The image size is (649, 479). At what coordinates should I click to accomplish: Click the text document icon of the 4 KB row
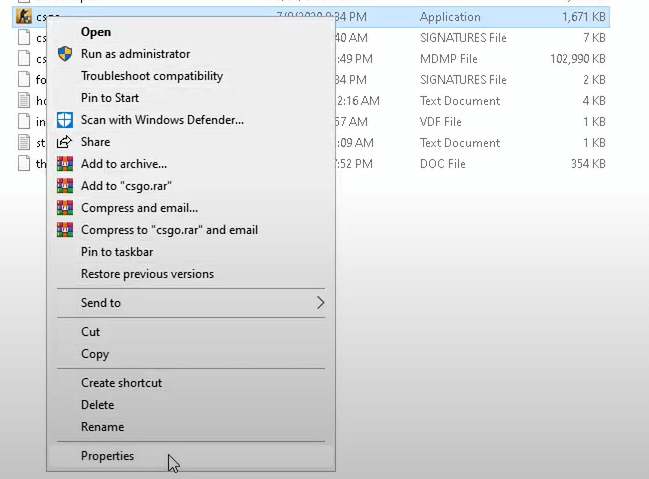pyautogui.click(x=24, y=101)
